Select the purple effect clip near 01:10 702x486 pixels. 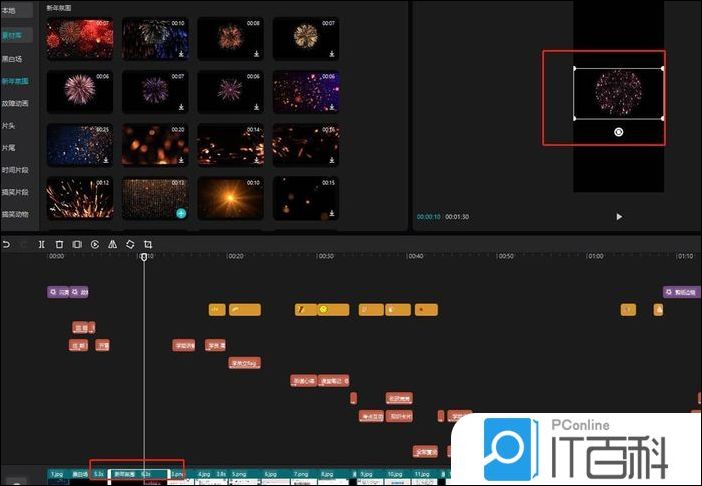pyautogui.click(x=681, y=292)
